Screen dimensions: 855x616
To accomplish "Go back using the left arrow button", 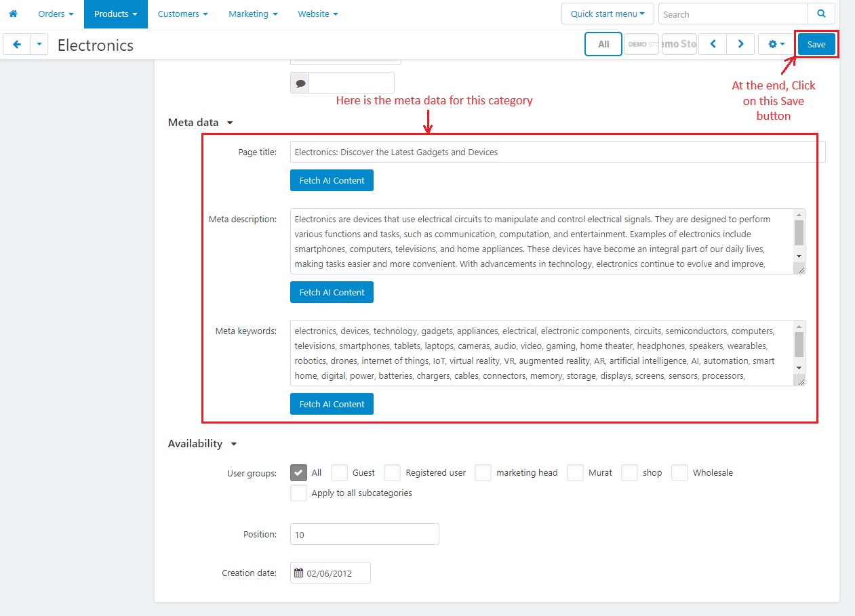I will coord(17,45).
